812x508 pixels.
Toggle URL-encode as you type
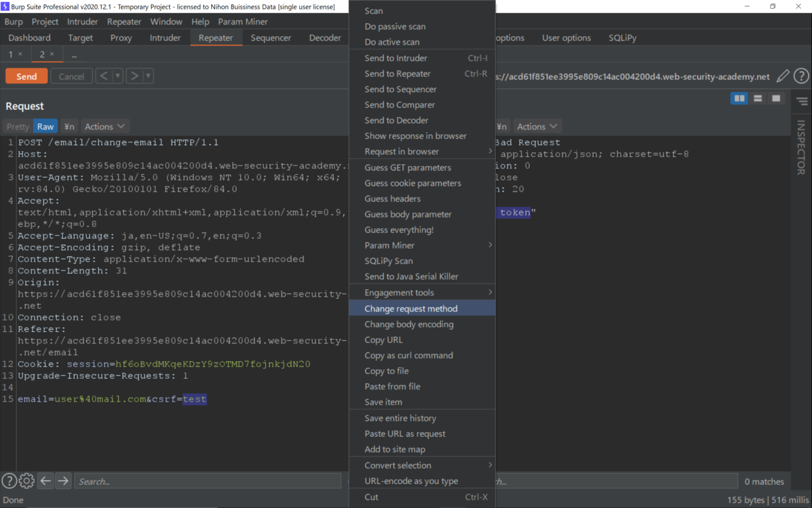(x=422, y=481)
